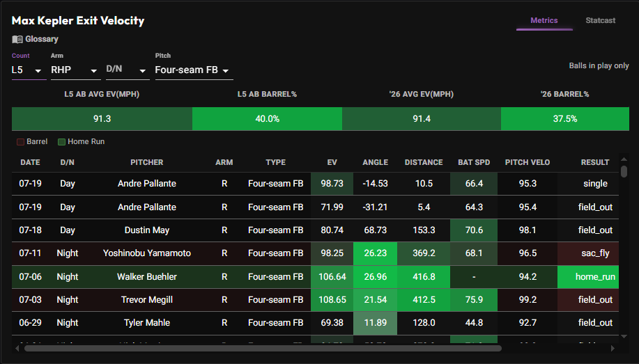Image resolution: width=639 pixels, height=364 pixels.
Task: Open the D/N filter dropdown
Action: click(x=128, y=70)
